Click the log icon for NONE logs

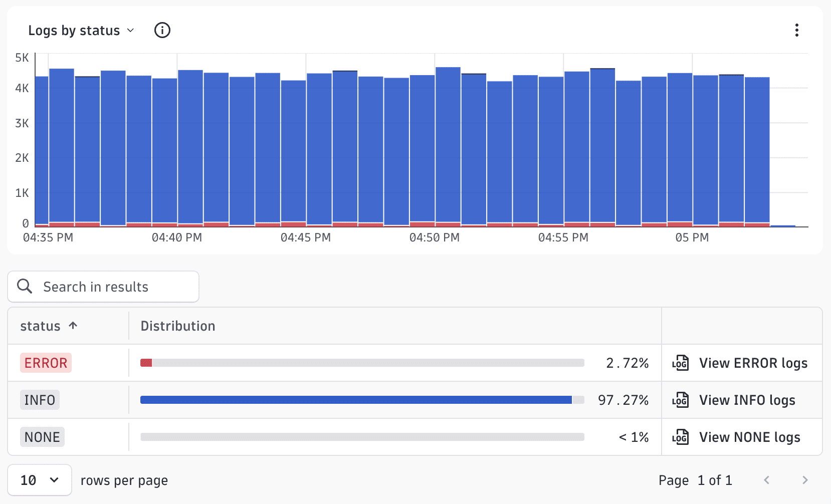pyautogui.click(x=680, y=437)
